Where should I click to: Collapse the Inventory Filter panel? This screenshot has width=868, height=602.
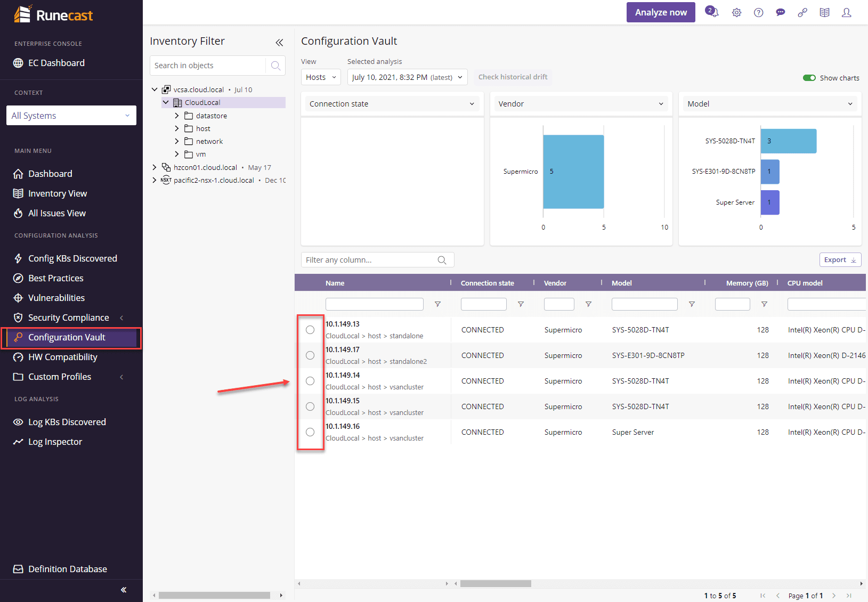[x=279, y=43]
